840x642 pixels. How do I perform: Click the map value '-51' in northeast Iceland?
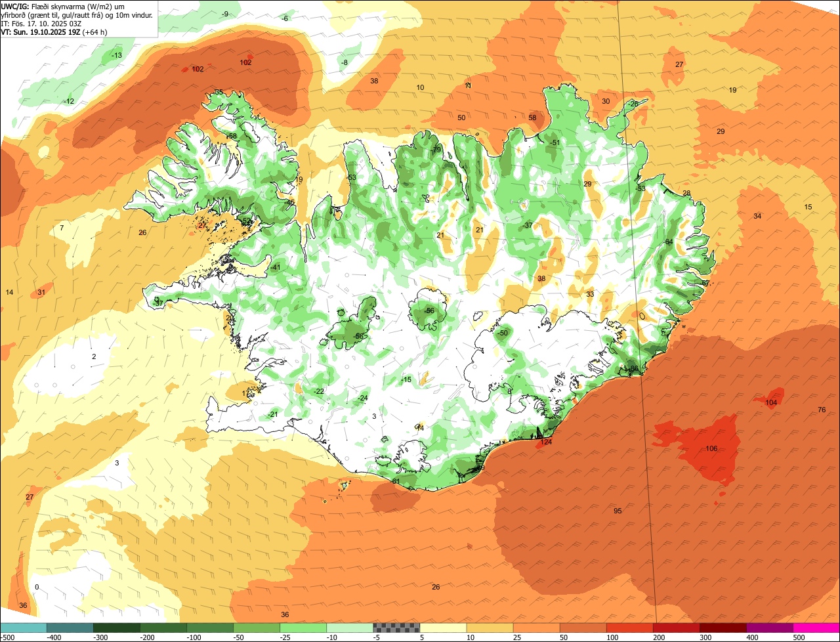click(x=555, y=142)
